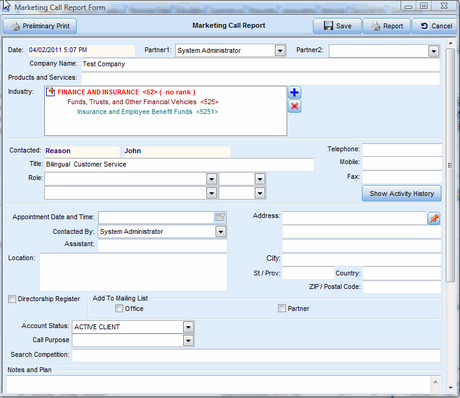The width and height of the screenshot is (460, 398).
Task: Click the Search Competition field
Action: click(256, 356)
